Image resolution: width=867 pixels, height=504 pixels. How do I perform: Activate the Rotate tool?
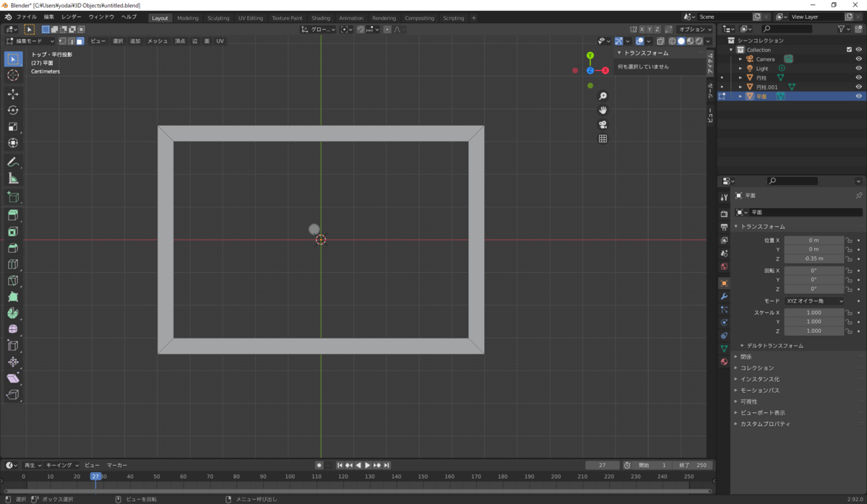(x=13, y=110)
